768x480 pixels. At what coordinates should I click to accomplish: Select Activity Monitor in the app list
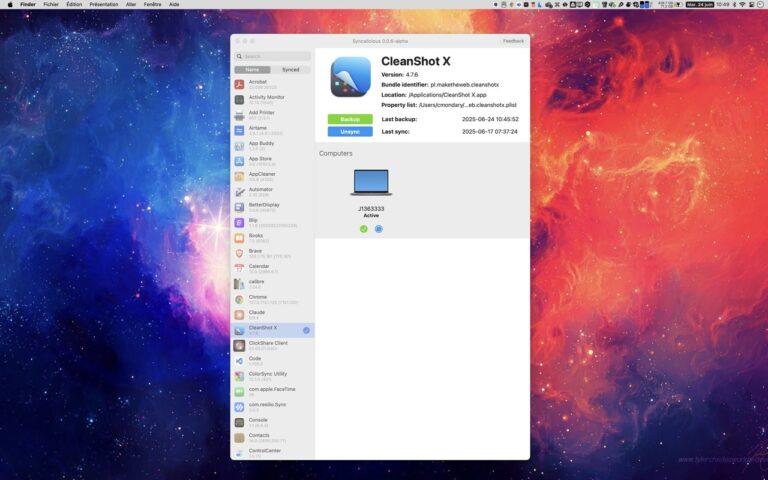[x=272, y=99]
